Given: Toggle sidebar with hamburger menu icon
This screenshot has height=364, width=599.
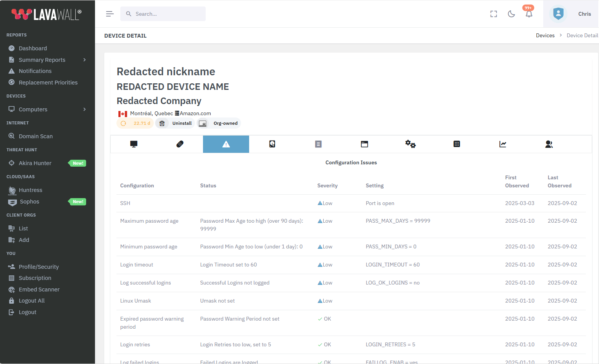Looking at the screenshot, I should coord(110,14).
